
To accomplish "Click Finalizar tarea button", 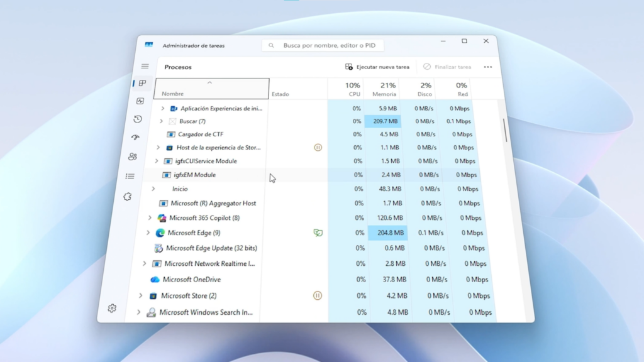I will click(x=447, y=67).
